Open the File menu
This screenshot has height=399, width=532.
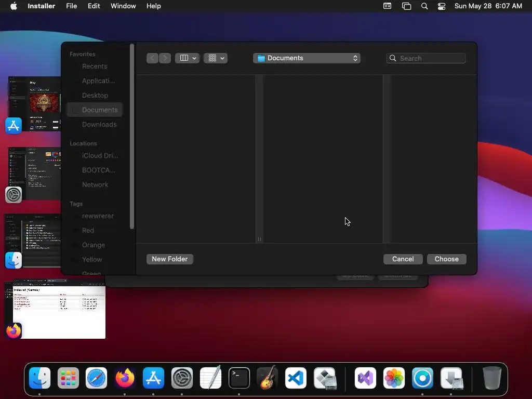click(71, 6)
